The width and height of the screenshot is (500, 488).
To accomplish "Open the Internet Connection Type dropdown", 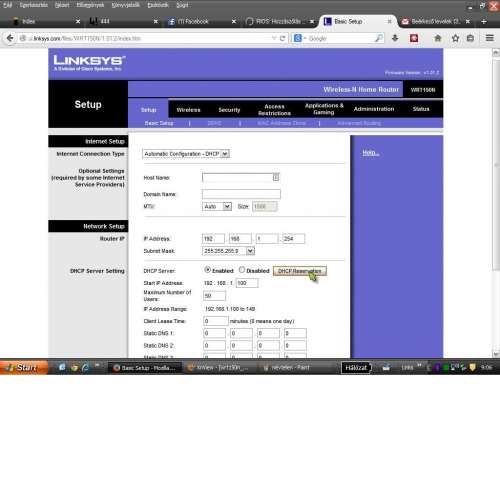I will 186,154.
